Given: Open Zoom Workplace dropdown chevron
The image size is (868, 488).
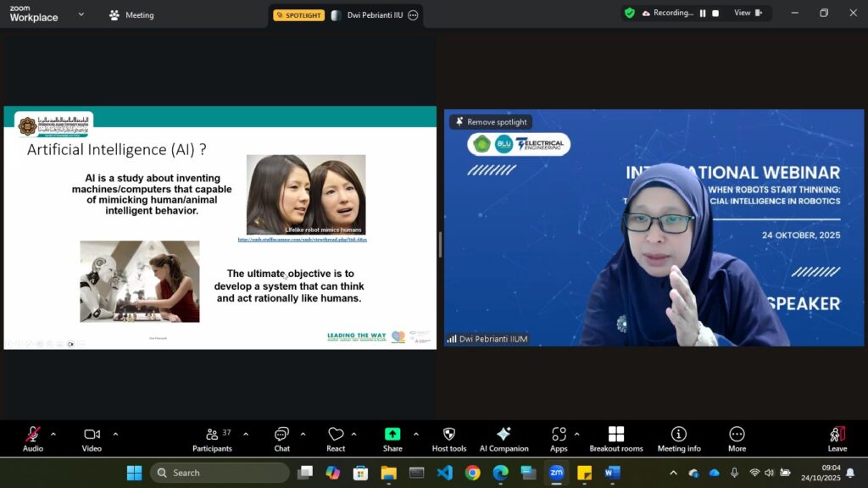Looking at the screenshot, I should pyautogui.click(x=81, y=14).
